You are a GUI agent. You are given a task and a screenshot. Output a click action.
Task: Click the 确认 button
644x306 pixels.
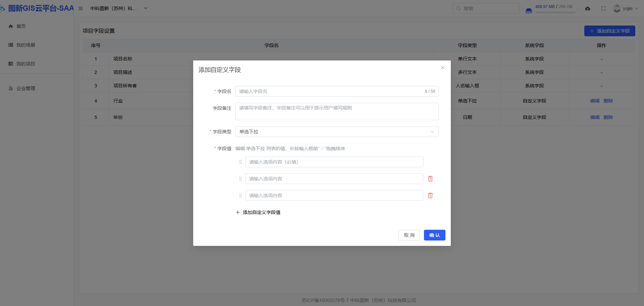click(x=434, y=235)
